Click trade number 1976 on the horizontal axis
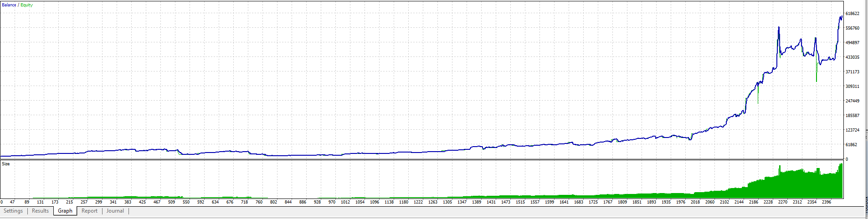The width and height of the screenshot is (868, 219). tap(681, 202)
